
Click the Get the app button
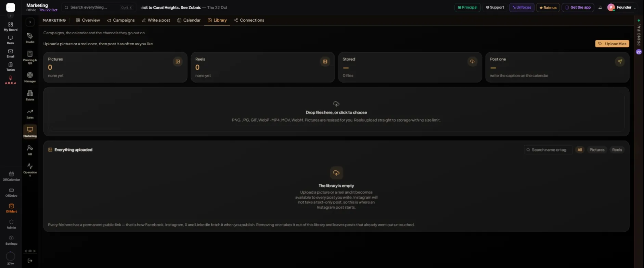578,8
